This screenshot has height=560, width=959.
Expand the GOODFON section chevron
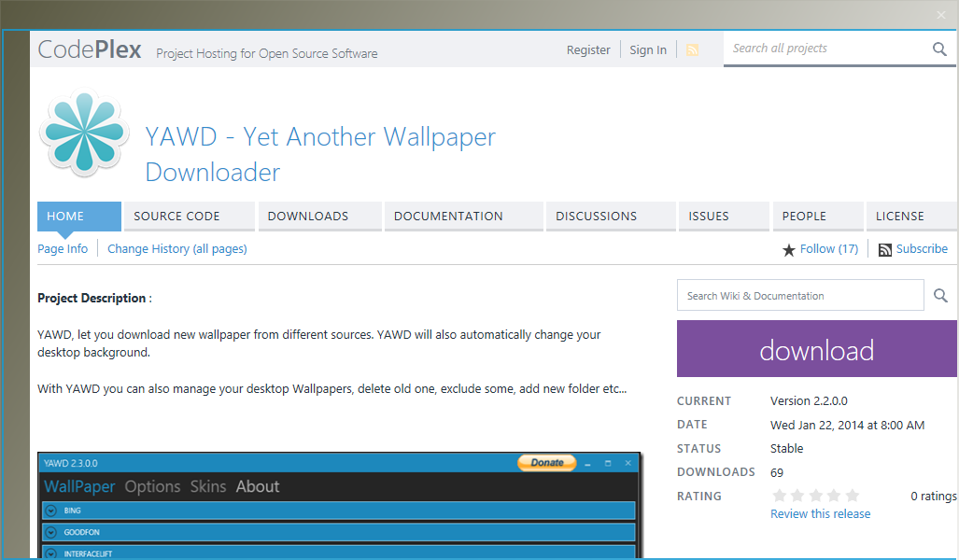(x=51, y=533)
